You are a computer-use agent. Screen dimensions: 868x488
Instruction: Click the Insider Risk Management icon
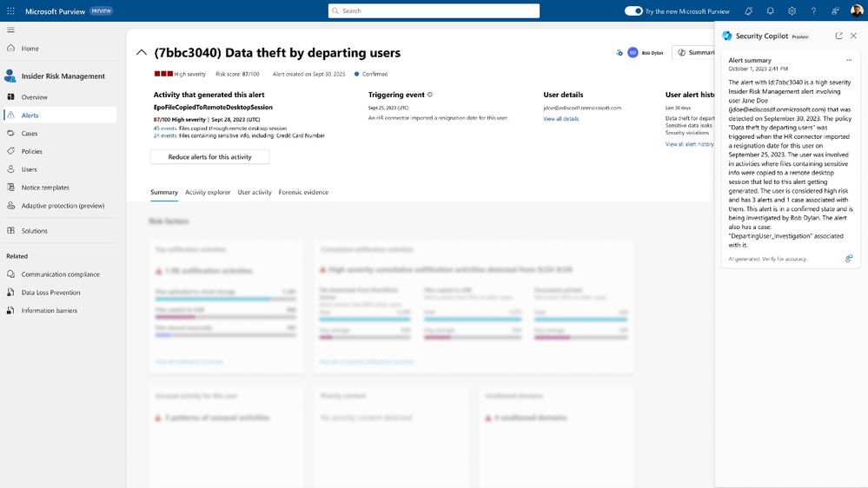[10, 76]
